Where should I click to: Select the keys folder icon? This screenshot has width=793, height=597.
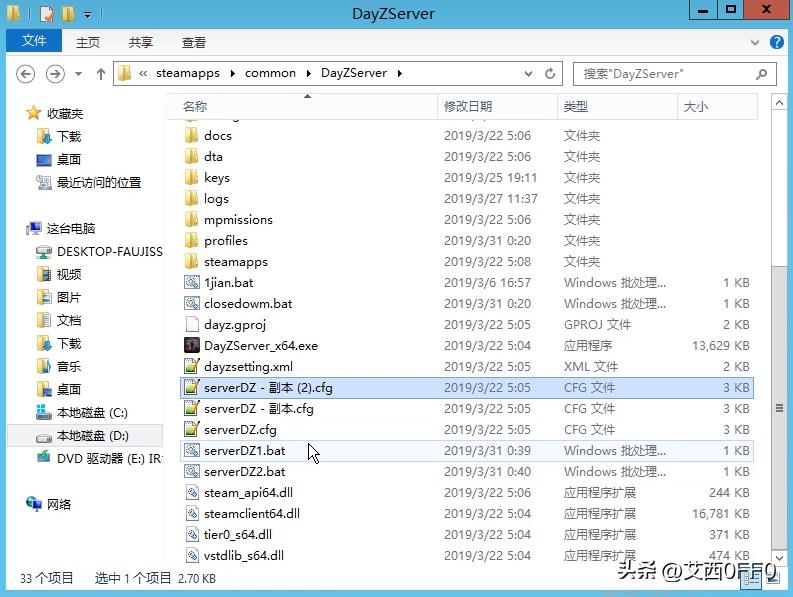tap(192, 177)
